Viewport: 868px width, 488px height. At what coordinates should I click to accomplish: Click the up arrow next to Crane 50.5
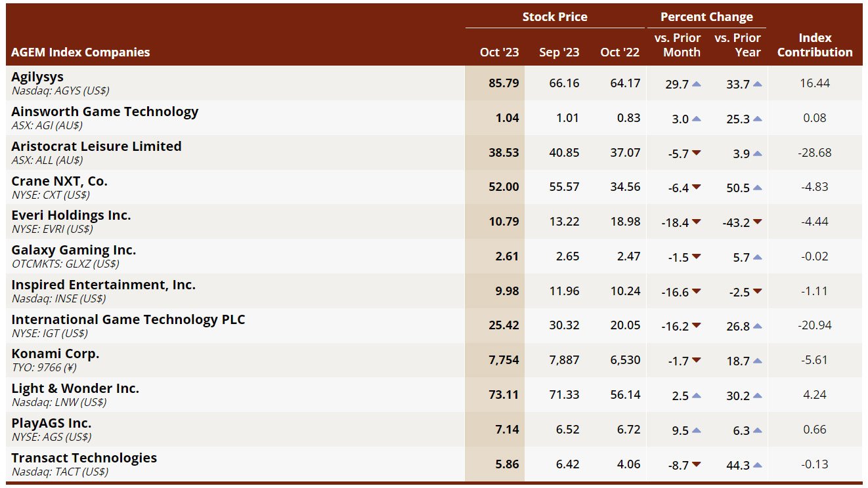[x=758, y=188]
